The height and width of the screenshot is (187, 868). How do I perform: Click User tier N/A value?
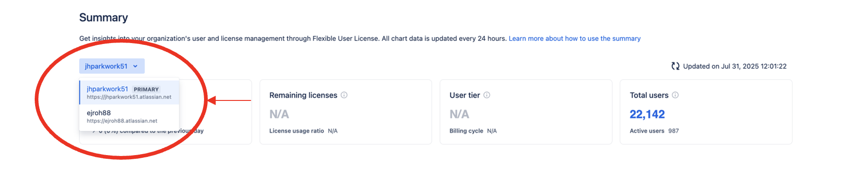pyautogui.click(x=459, y=114)
